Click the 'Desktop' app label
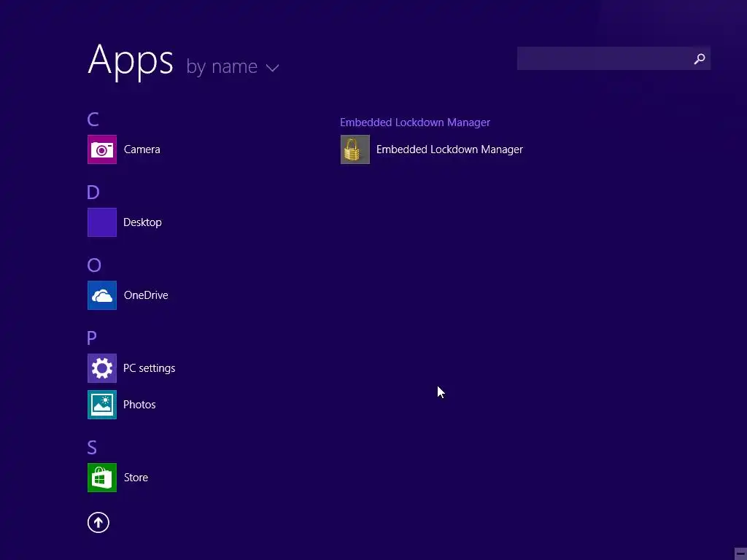The height and width of the screenshot is (560, 747). point(142,222)
